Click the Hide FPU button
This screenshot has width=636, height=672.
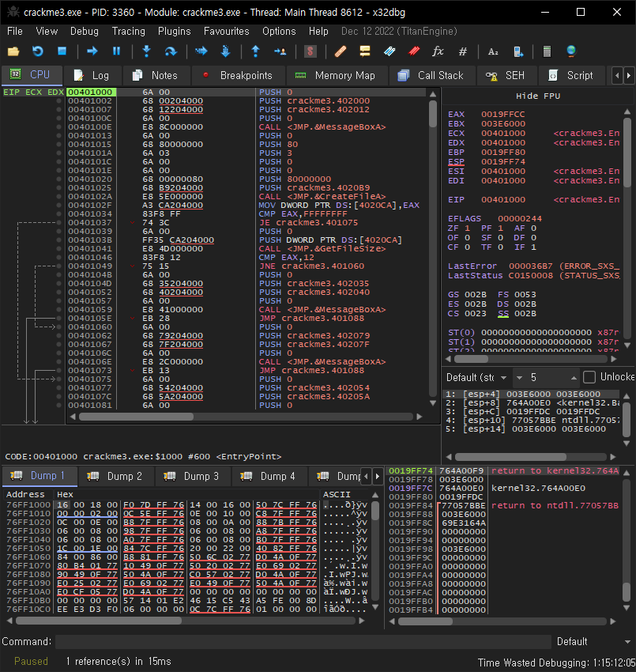(537, 96)
